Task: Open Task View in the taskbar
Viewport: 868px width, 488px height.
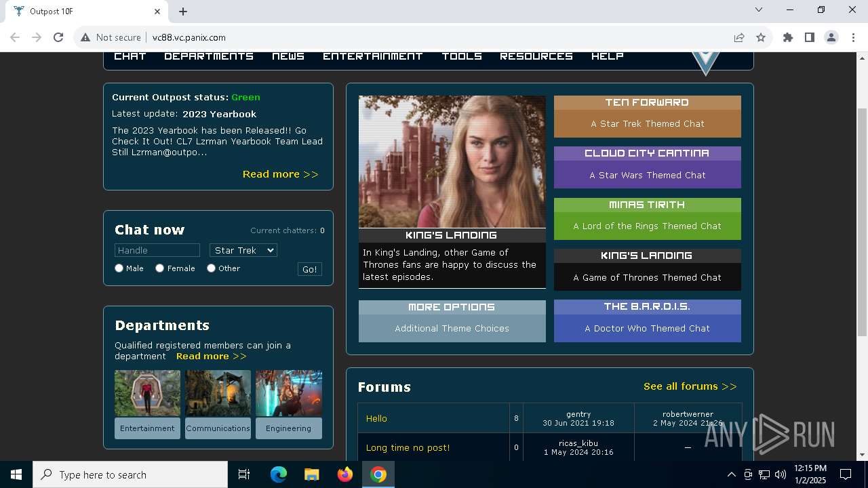Action: (x=244, y=474)
